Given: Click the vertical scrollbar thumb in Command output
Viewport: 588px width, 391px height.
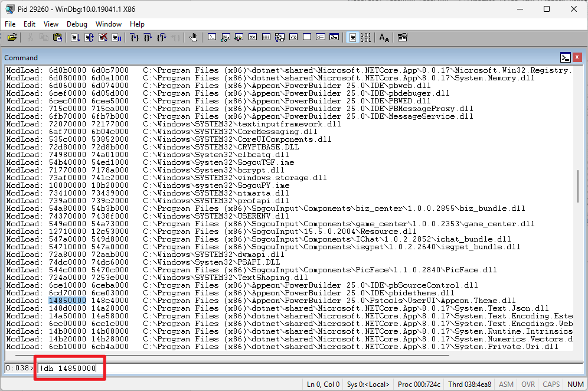Looking at the screenshot, I should click(x=577, y=185).
